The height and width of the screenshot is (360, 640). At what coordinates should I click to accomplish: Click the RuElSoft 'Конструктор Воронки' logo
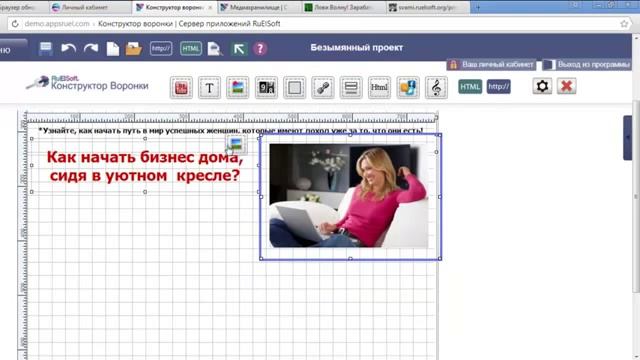click(88, 83)
